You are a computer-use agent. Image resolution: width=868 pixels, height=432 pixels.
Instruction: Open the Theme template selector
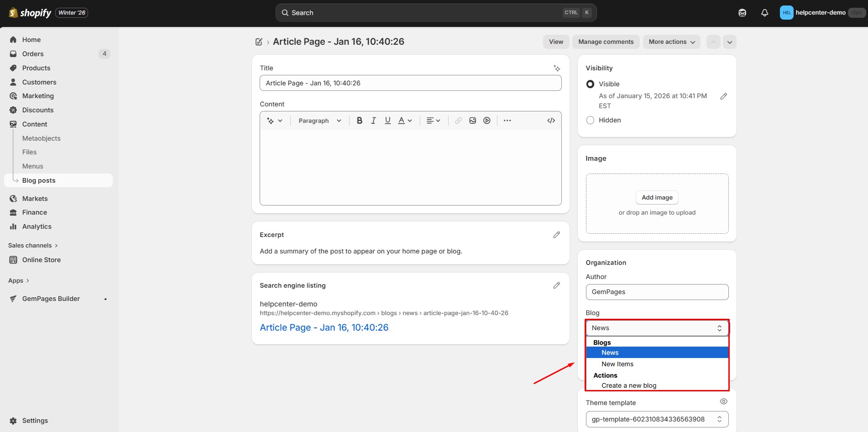[x=657, y=419]
